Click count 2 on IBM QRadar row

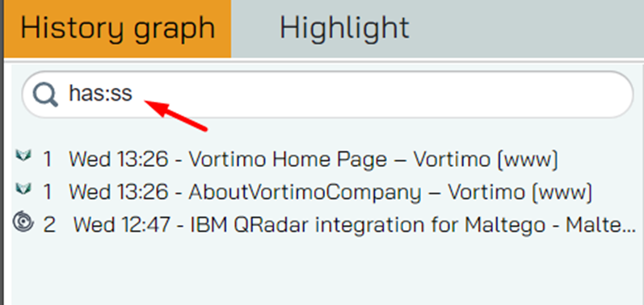click(48, 225)
